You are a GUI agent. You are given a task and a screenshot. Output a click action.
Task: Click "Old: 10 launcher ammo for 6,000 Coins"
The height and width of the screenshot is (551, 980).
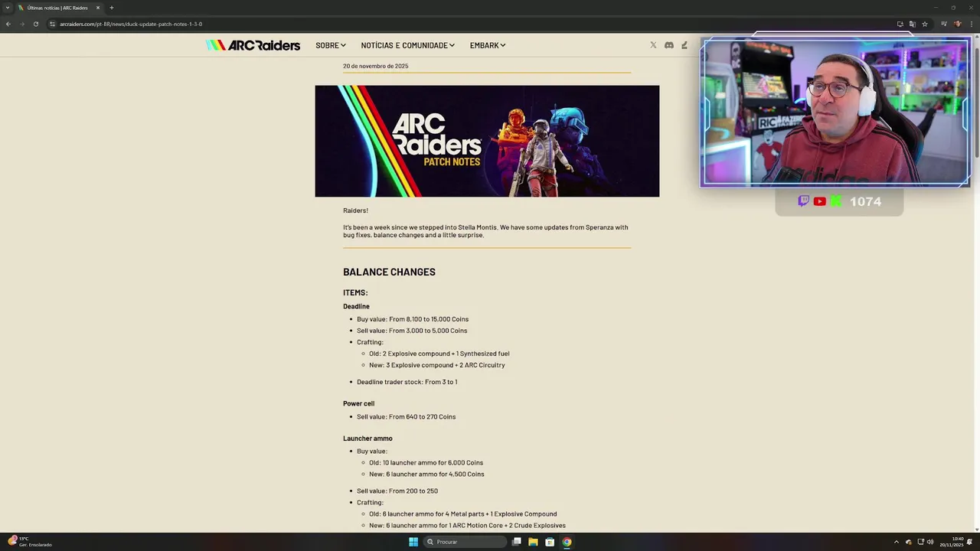coord(426,462)
